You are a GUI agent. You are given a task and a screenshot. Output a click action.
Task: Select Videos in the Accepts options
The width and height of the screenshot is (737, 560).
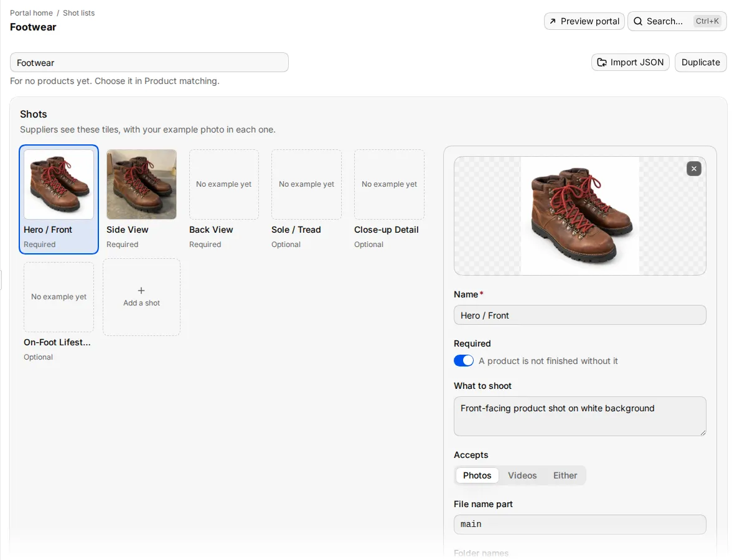click(x=522, y=475)
